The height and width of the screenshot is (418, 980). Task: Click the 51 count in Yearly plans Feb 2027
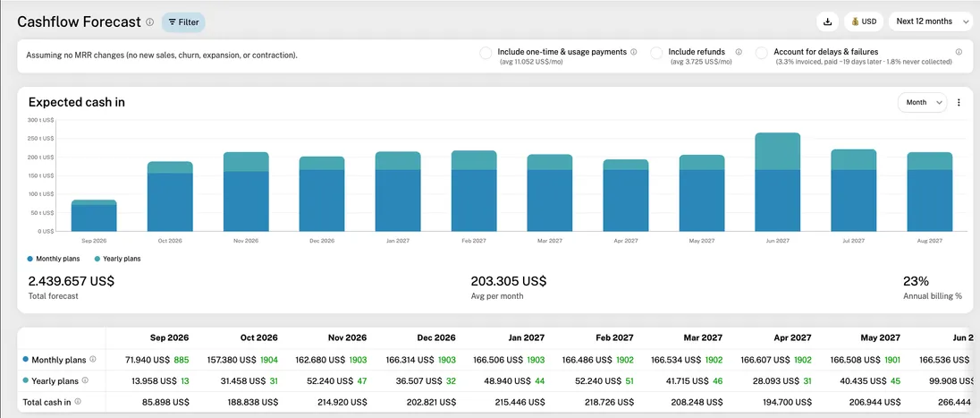click(x=629, y=380)
